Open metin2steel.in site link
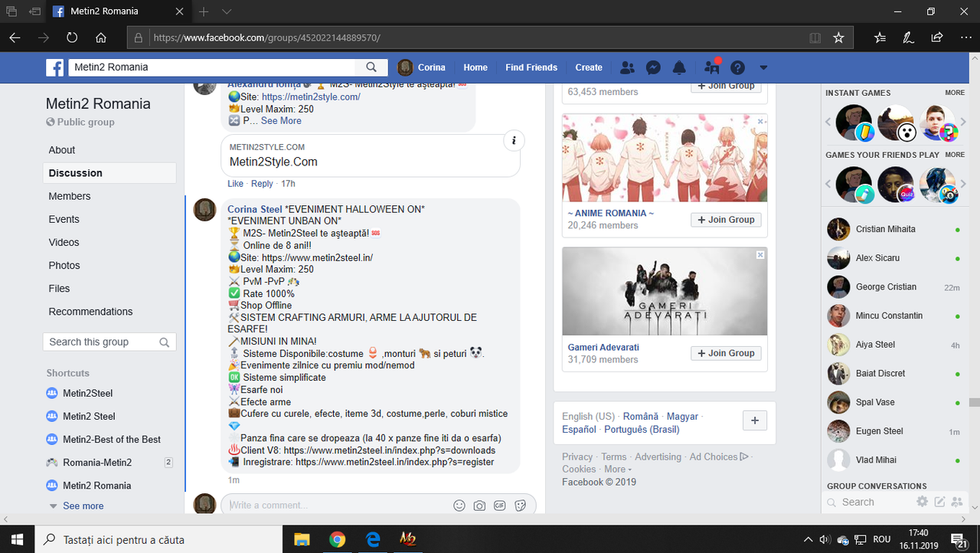This screenshot has height=553, width=980. pos(317,258)
